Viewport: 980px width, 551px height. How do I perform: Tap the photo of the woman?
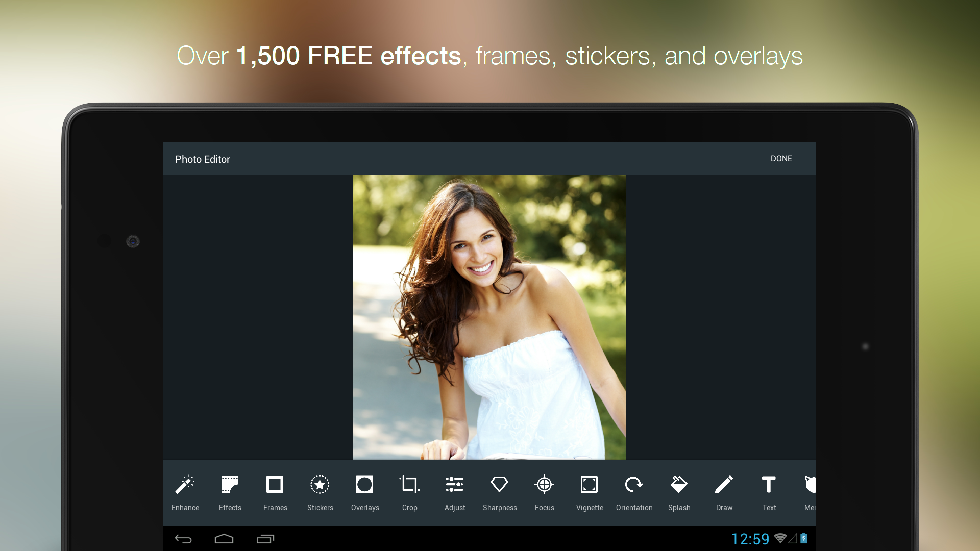(x=488, y=316)
